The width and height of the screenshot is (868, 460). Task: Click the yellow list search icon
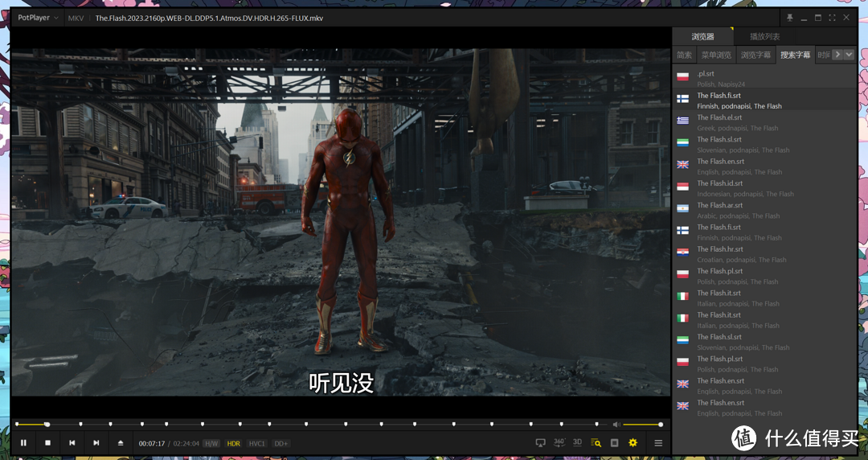(596, 443)
